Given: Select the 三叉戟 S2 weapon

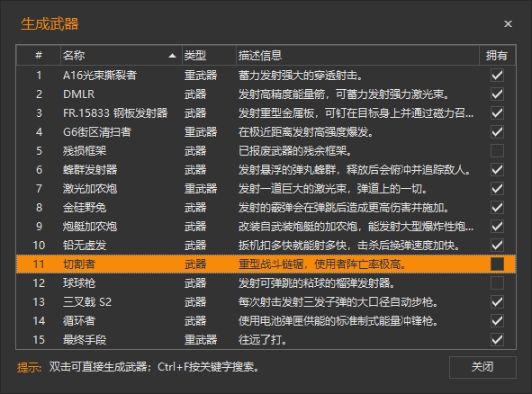Looking at the screenshot, I should [x=266, y=302].
